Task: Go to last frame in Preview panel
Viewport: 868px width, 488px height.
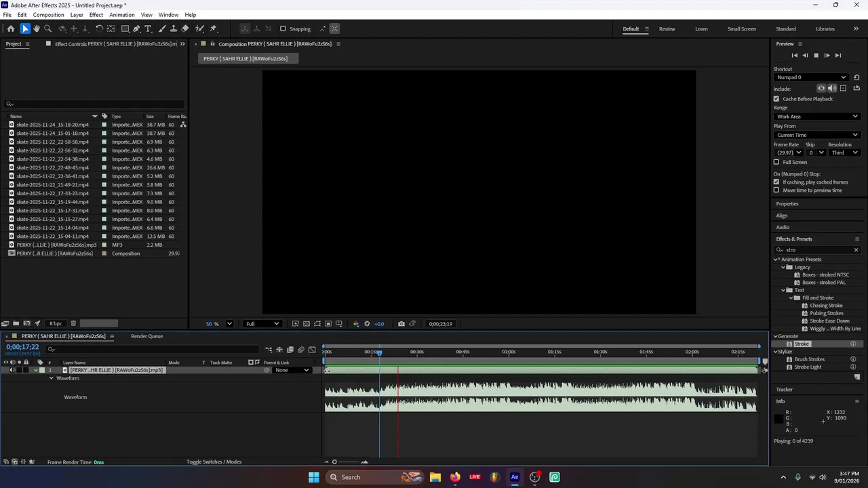Action: 837,56
